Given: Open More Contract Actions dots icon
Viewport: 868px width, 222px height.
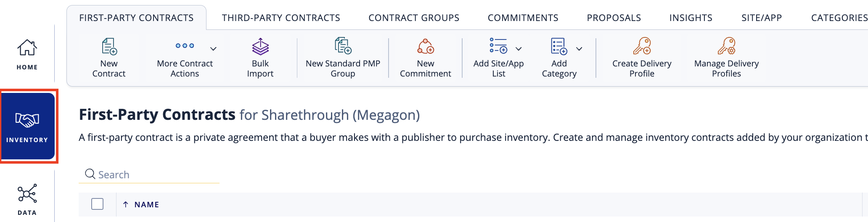Looking at the screenshot, I should 185,46.
